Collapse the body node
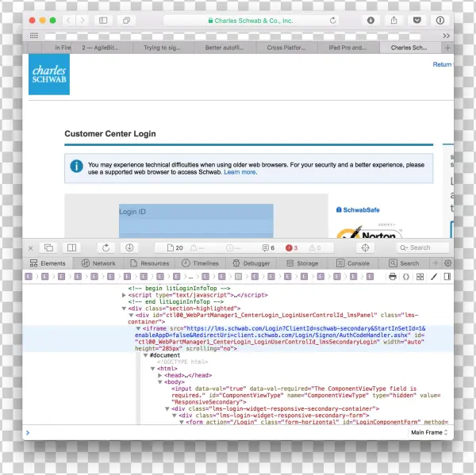The width and height of the screenshot is (476, 475). coord(160,381)
